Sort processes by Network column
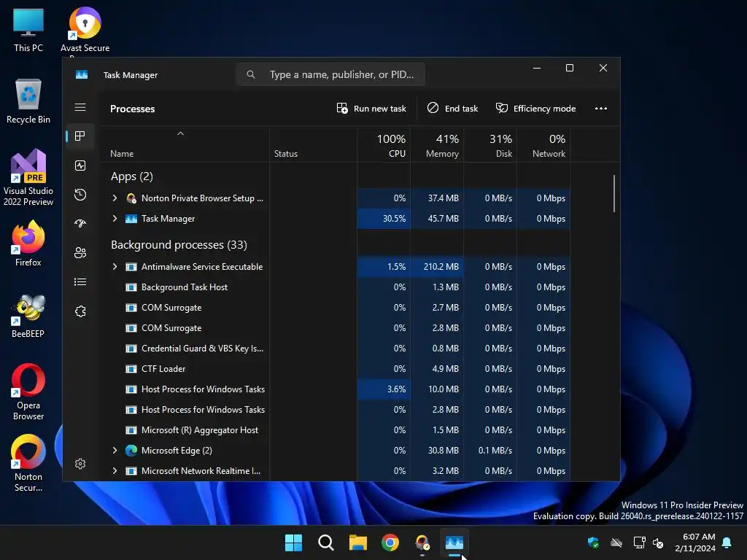Image resolution: width=747 pixels, height=560 pixels. click(x=543, y=145)
